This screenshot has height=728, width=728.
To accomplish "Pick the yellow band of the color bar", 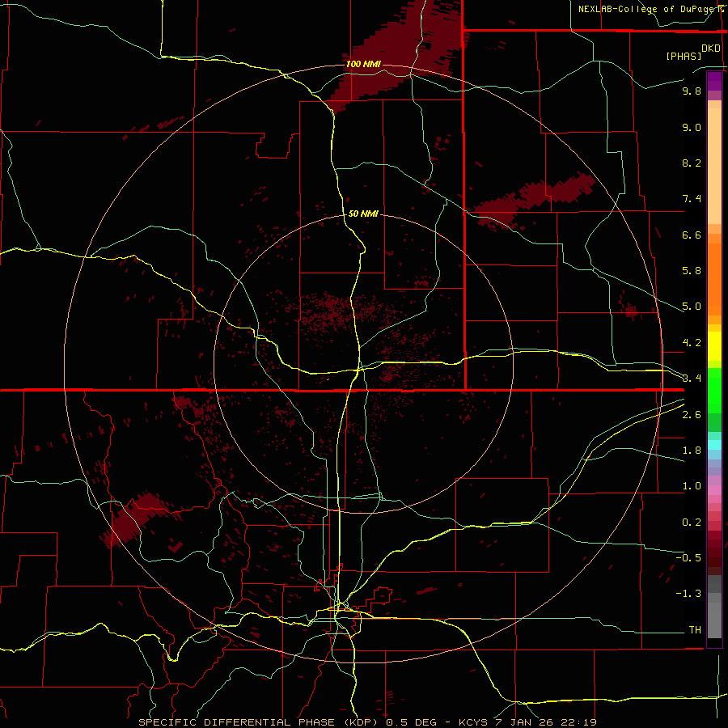I will click(714, 346).
